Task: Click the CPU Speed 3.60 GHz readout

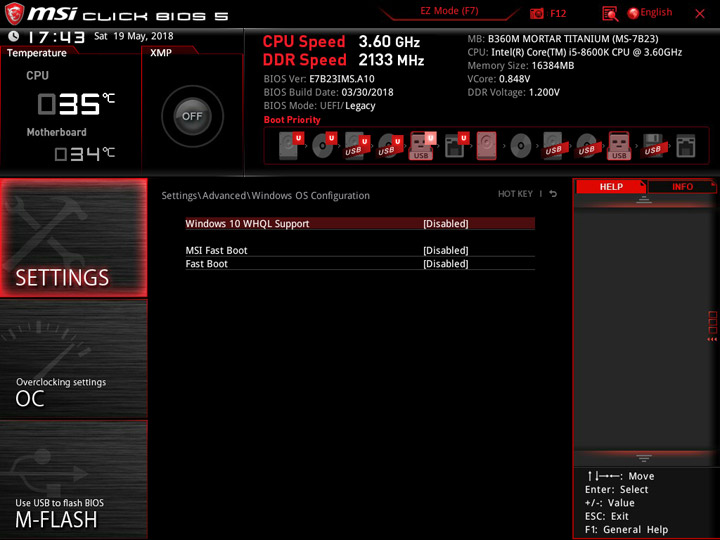Action: (341, 42)
